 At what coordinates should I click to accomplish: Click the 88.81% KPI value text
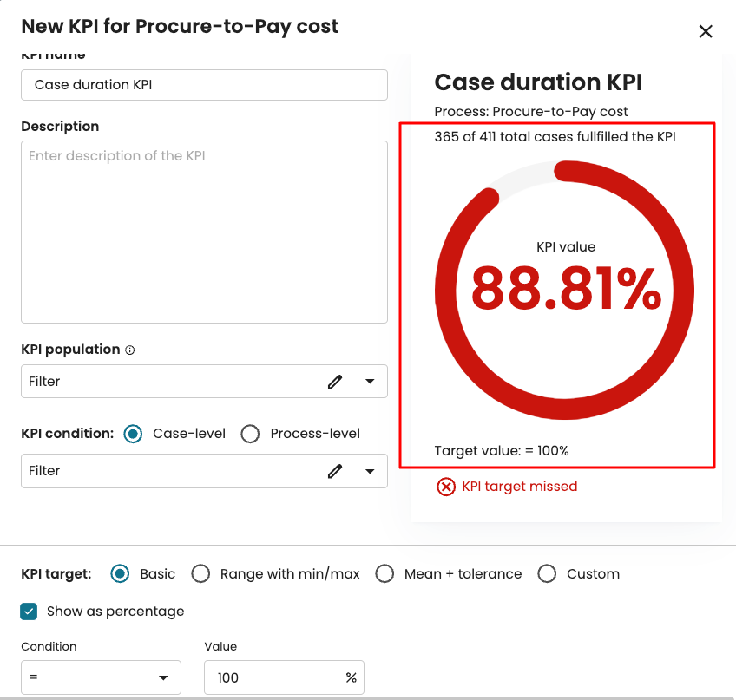coord(566,289)
